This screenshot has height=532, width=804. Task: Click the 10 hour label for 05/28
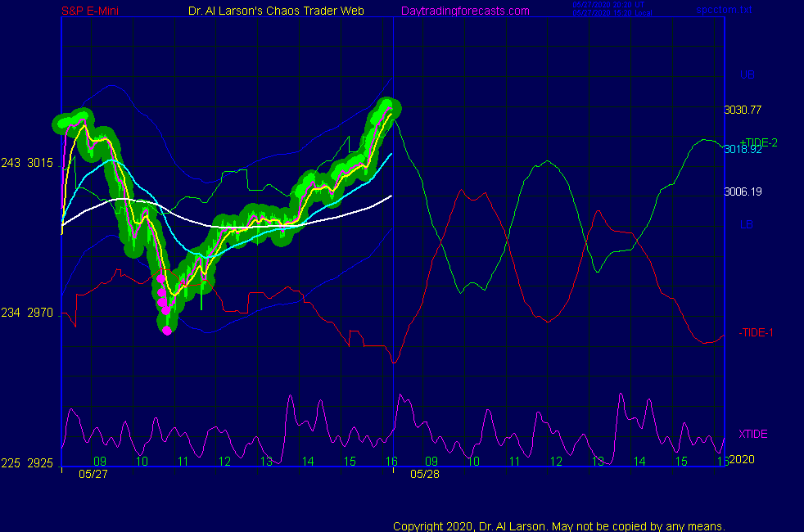[x=473, y=462]
